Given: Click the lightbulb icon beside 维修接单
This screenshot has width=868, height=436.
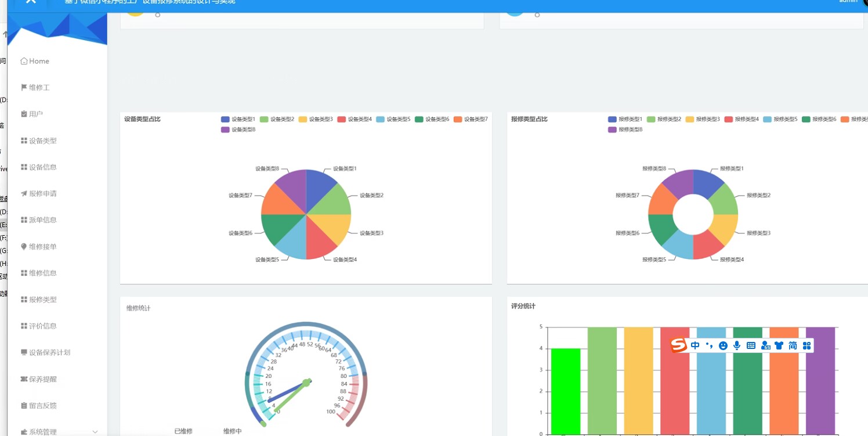Looking at the screenshot, I should tap(24, 247).
